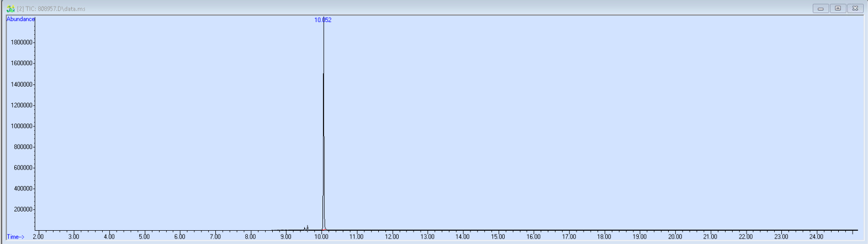Click the 9.00 time axis label

click(285, 237)
